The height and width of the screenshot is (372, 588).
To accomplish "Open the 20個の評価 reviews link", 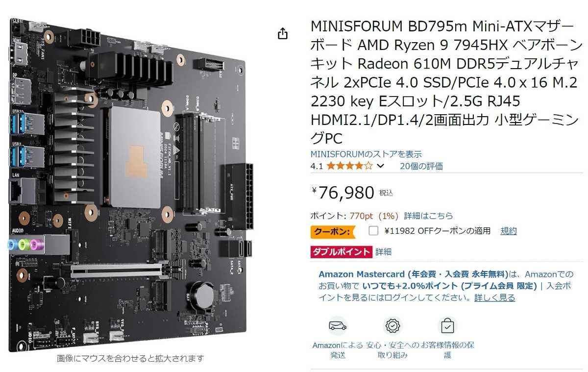I will click(421, 166).
